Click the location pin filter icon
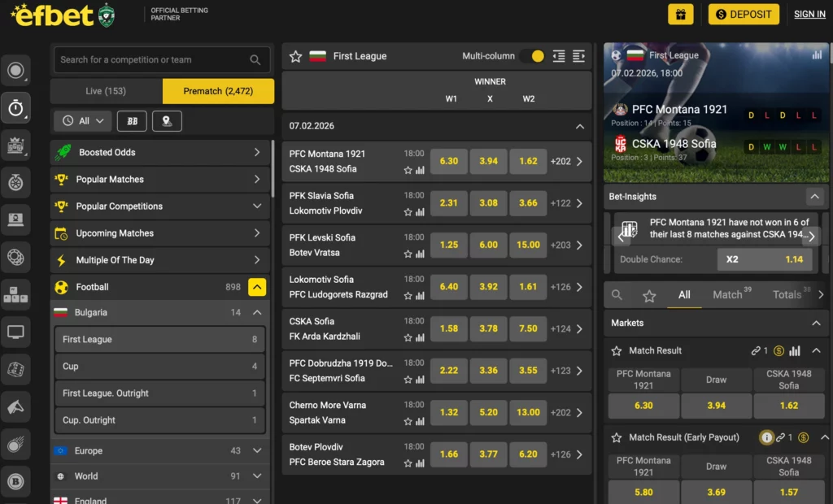The width and height of the screenshot is (833, 504). tap(167, 121)
